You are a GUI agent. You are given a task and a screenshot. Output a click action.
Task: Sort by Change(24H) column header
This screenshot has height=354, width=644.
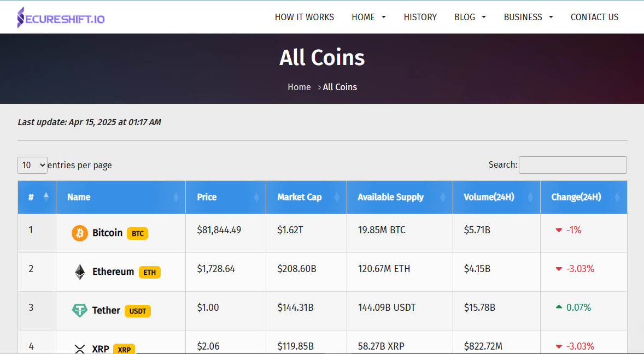click(584, 197)
